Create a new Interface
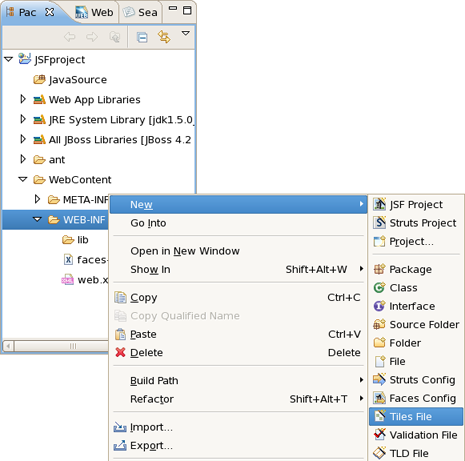This screenshot has height=461, width=465. tap(416, 306)
